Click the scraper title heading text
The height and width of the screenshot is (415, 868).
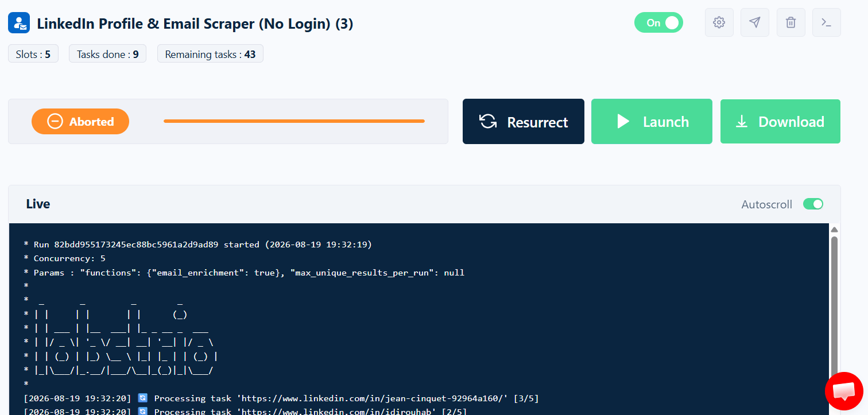(195, 24)
